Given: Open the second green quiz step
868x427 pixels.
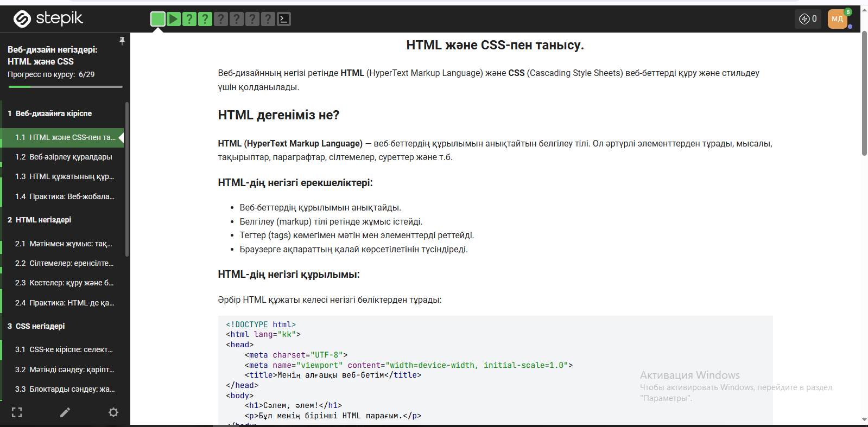Looking at the screenshot, I should tap(205, 20).
